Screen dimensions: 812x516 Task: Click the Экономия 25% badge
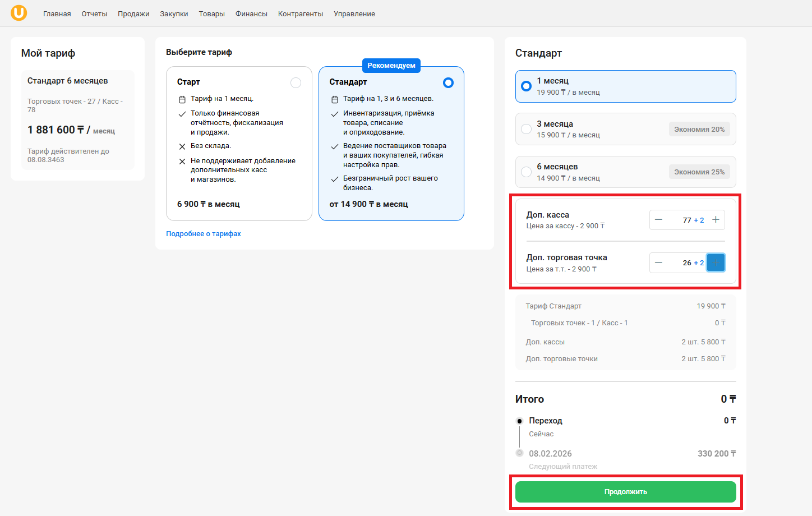pos(699,172)
